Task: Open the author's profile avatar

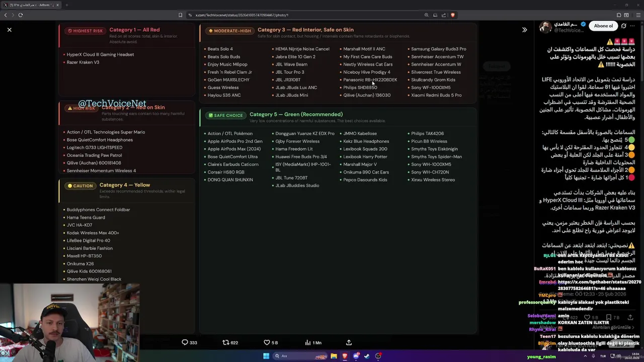Action: pos(545,27)
